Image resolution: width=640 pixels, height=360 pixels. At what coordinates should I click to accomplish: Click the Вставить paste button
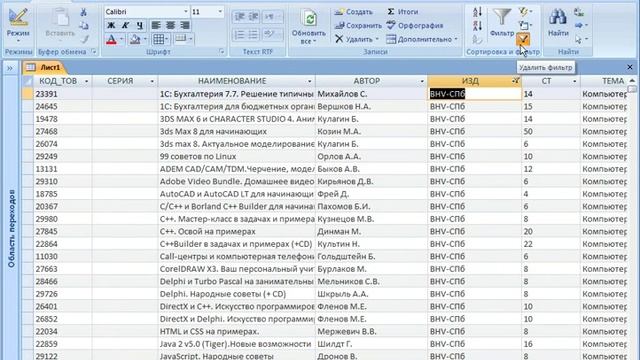60,24
